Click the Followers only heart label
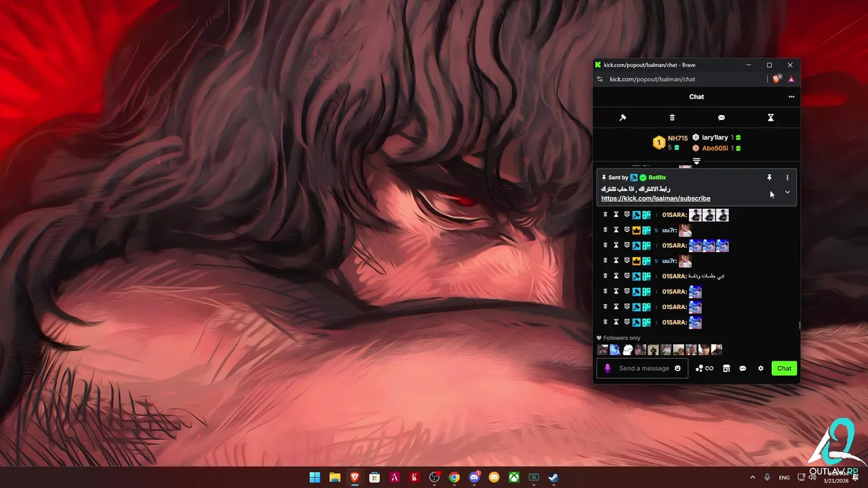This screenshot has width=868, height=488. coord(618,338)
